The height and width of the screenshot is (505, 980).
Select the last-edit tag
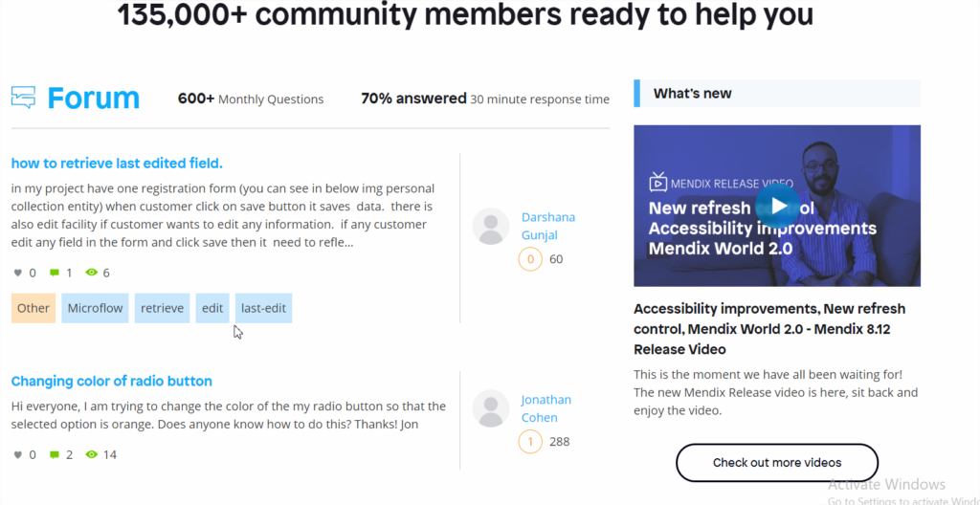pos(263,308)
